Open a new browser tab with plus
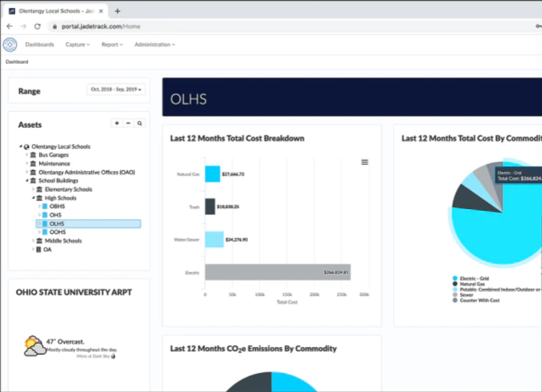 coord(117,11)
